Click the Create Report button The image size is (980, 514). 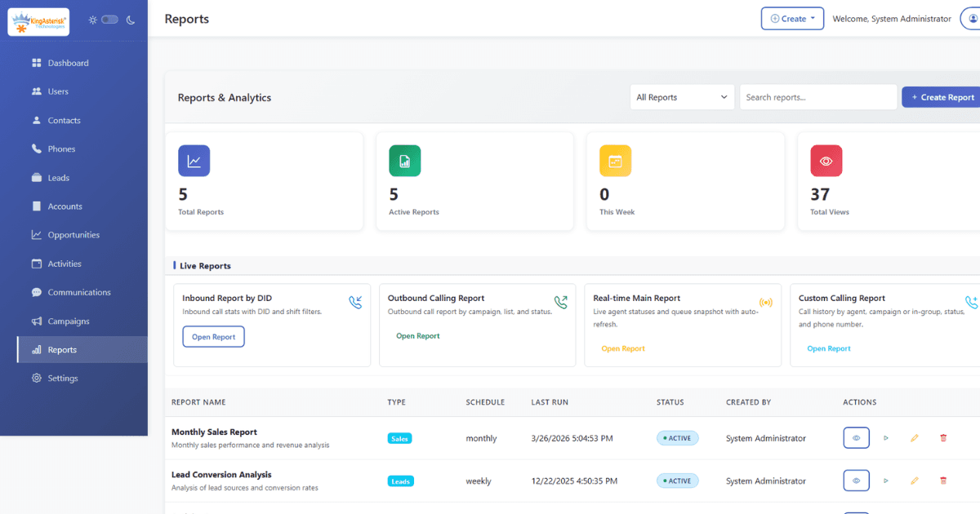942,97
